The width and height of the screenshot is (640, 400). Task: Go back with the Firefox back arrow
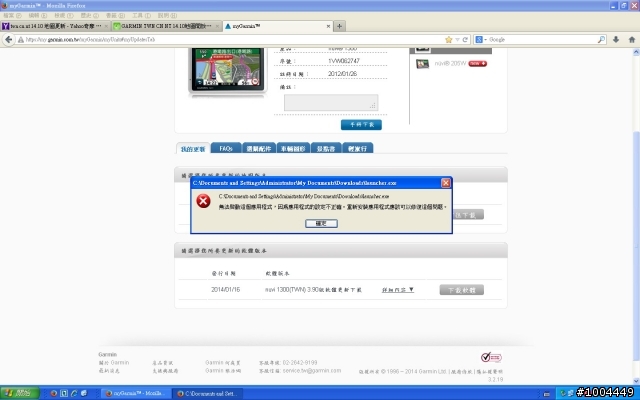(9, 40)
